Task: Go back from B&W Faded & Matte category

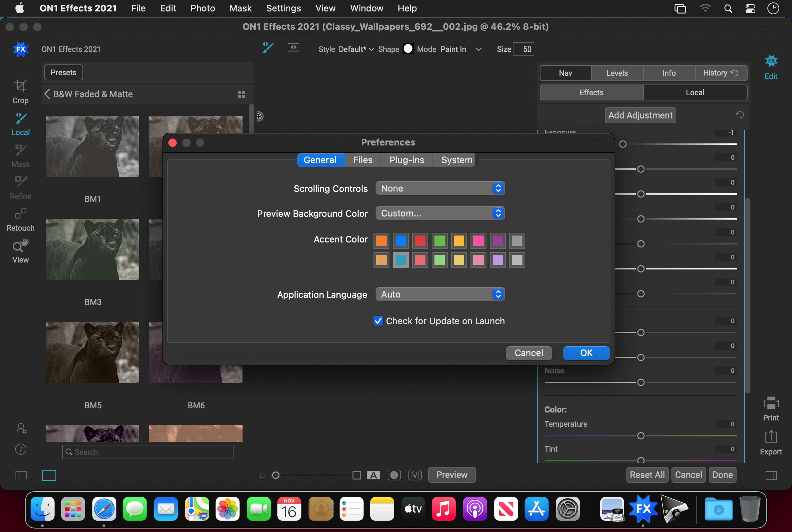Action: coord(47,94)
